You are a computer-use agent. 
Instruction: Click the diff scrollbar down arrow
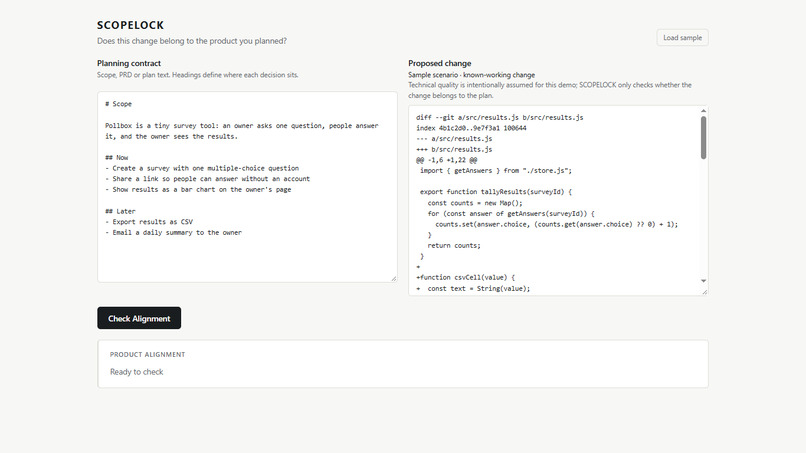[703, 281]
